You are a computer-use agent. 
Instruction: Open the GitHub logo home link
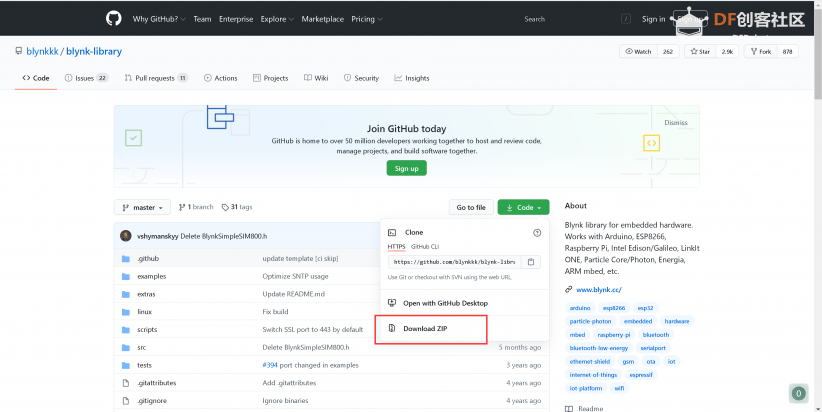click(114, 18)
